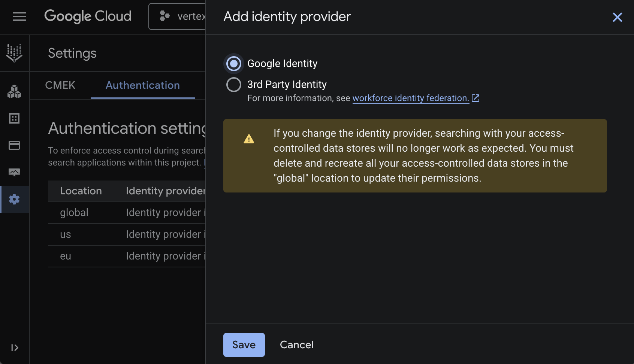
Task: Open the Data Stores sidebar icon
Action: tap(14, 118)
